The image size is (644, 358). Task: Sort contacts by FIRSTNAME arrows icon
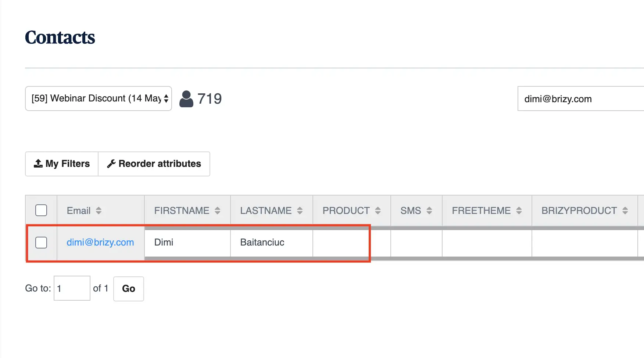pos(218,211)
